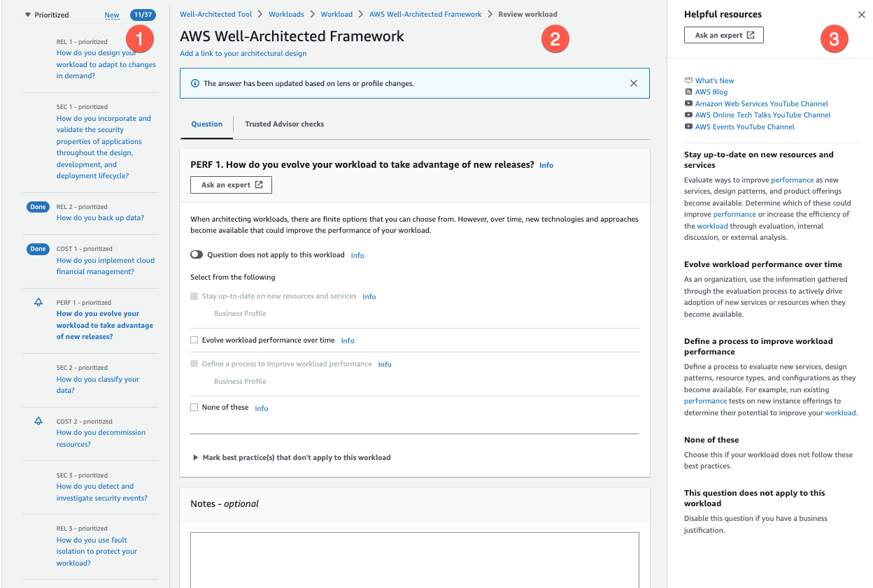Click the New dropdown label above questions
This screenshot has height=588, width=873.
coord(112,15)
